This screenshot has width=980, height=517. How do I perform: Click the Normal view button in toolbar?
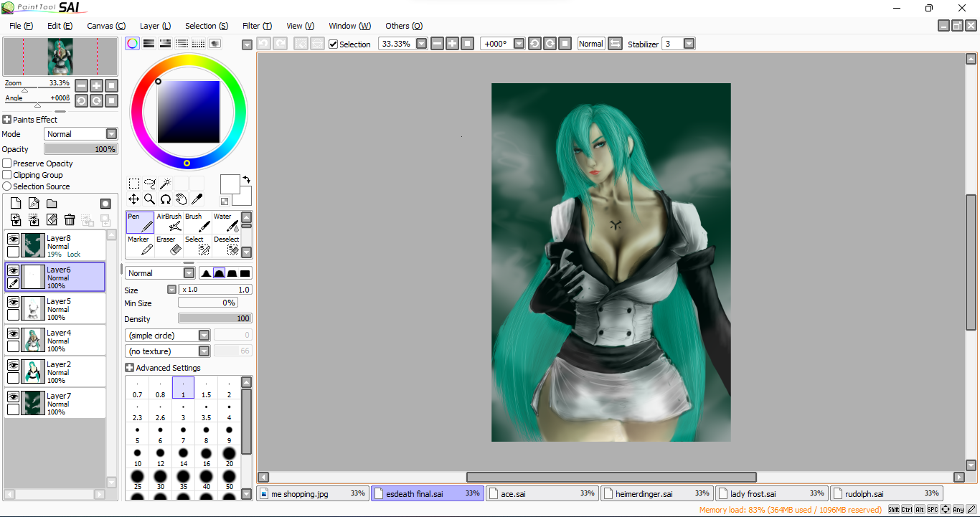(x=591, y=44)
